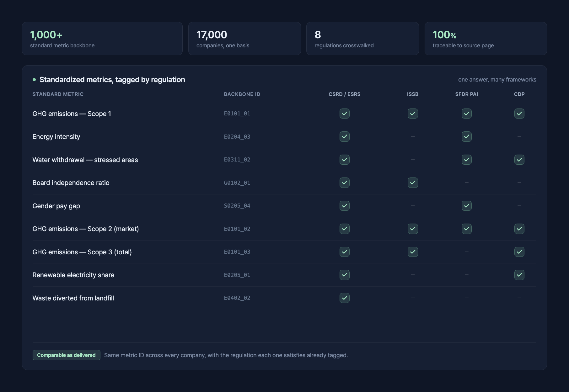569x392 pixels.
Task: Select GHG emissions — Scope 3 (total) metric
Action: 82,252
